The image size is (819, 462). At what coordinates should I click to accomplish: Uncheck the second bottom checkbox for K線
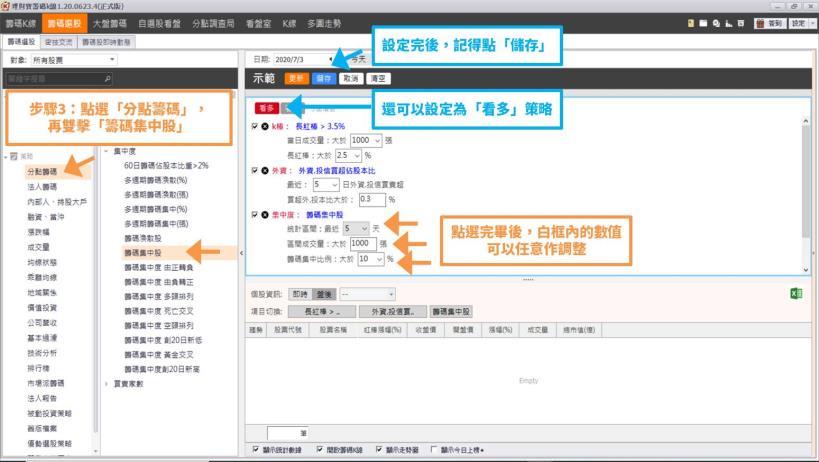pyautogui.click(x=319, y=449)
